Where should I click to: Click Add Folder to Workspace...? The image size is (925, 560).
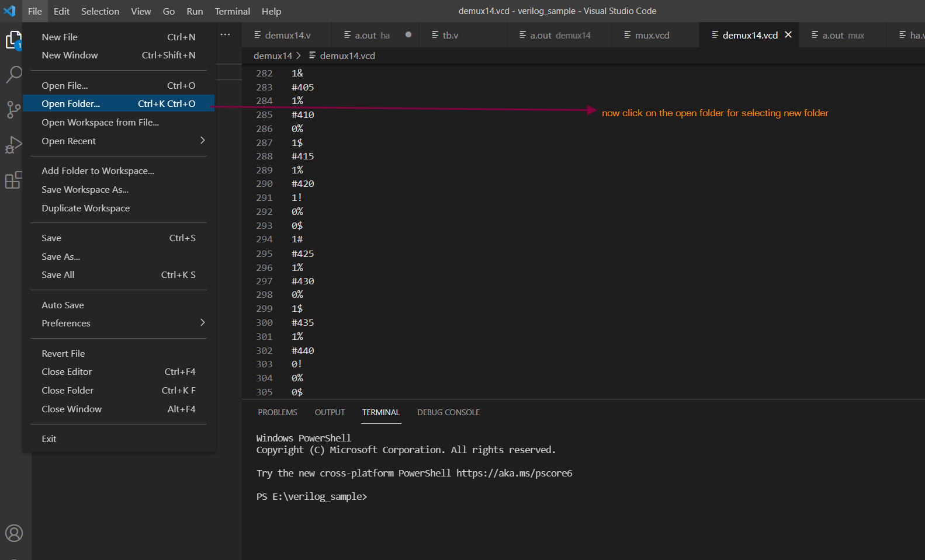pos(119,171)
